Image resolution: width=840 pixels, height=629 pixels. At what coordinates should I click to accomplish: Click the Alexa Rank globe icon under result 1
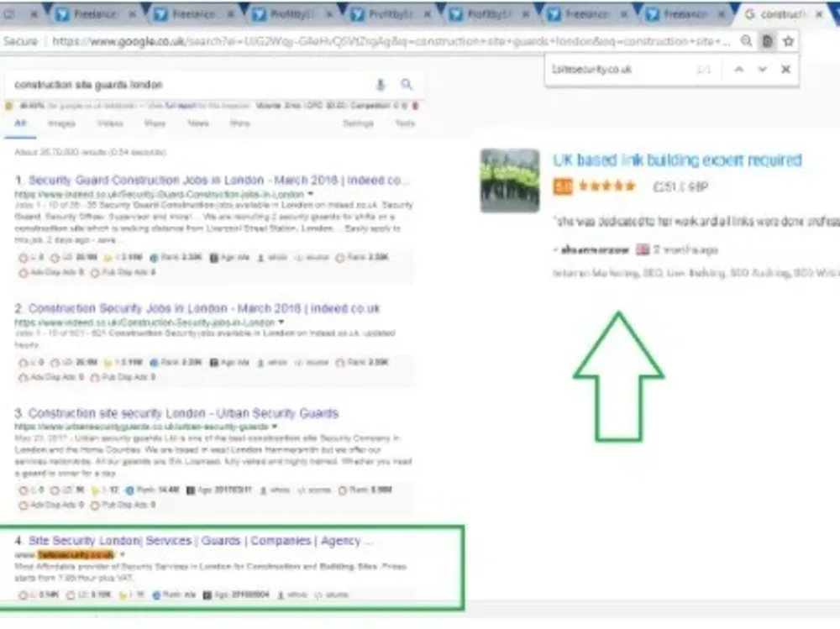pyautogui.click(x=154, y=258)
